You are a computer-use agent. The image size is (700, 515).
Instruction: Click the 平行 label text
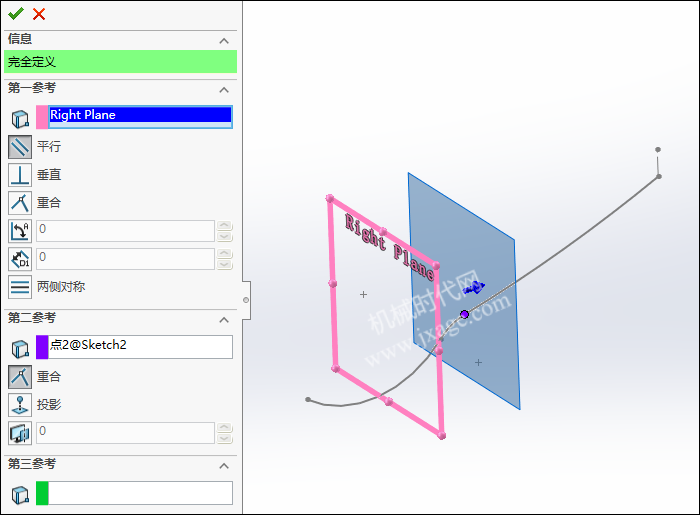[x=49, y=146]
